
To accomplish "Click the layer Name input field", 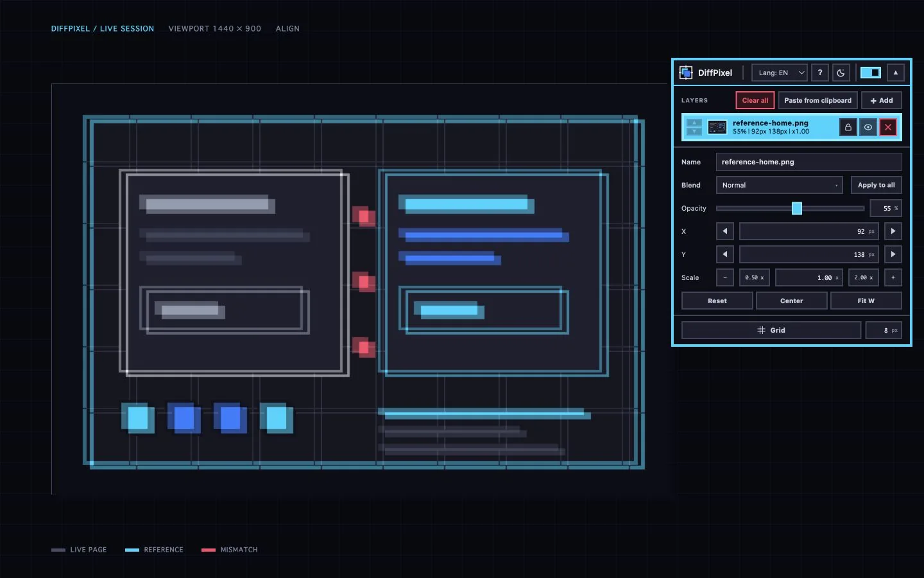I will coord(809,162).
